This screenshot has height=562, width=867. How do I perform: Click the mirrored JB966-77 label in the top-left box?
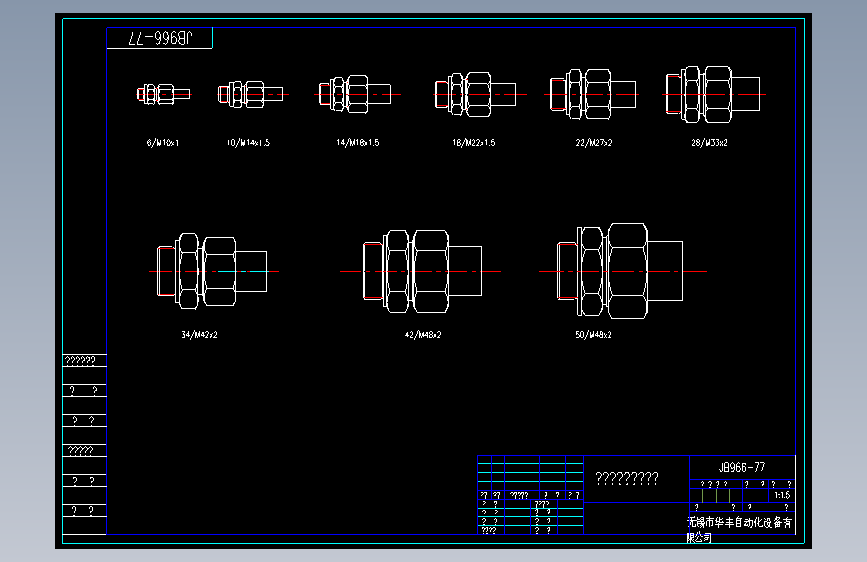pyautogui.click(x=160, y=38)
